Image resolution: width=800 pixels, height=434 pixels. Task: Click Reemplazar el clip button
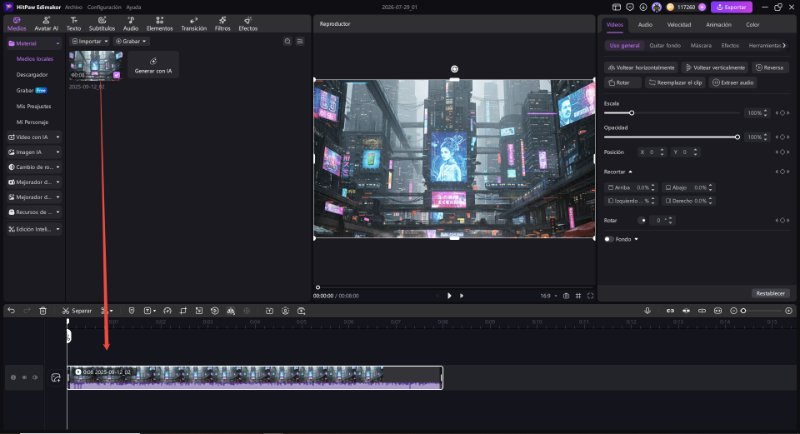coord(676,83)
